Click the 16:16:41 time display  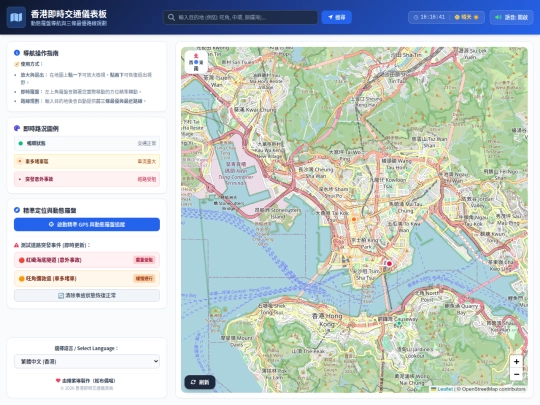(x=433, y=17)
